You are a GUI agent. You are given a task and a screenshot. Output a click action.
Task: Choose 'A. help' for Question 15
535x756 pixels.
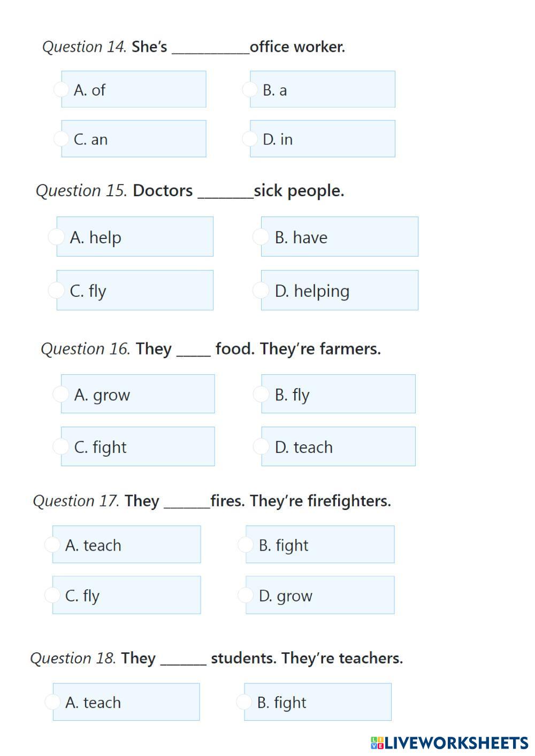point(56,236)
